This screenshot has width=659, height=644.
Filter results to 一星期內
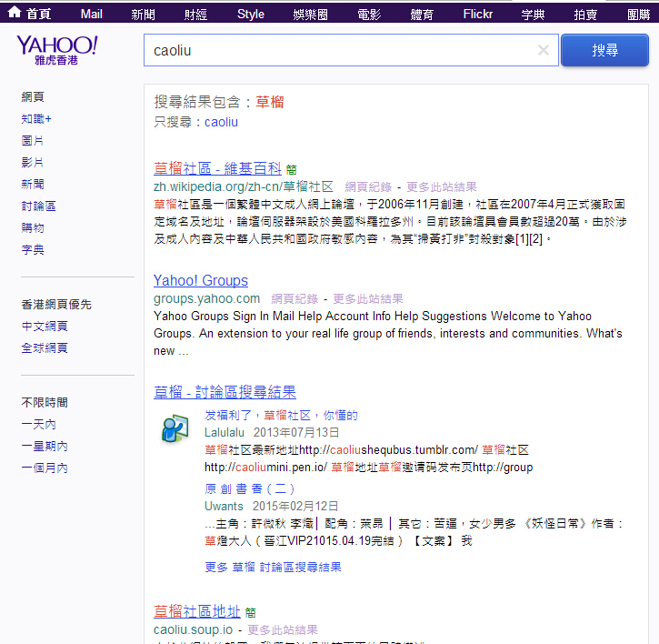click(45, 447)
